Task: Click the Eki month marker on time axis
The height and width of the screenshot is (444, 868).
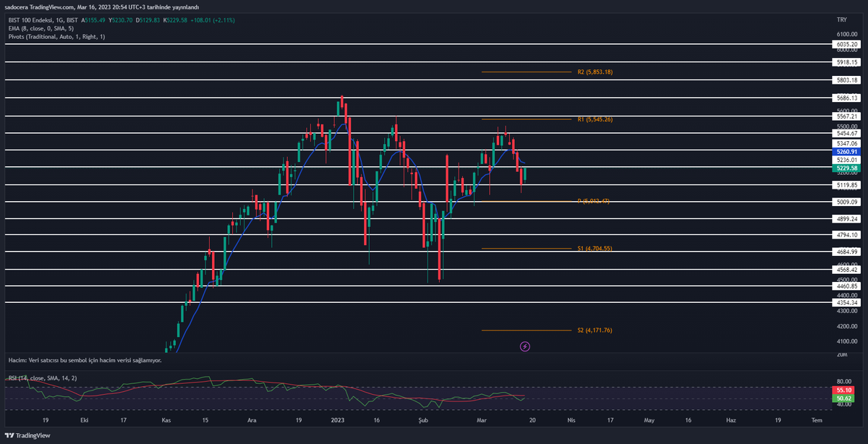Action: tap(85, 419)
